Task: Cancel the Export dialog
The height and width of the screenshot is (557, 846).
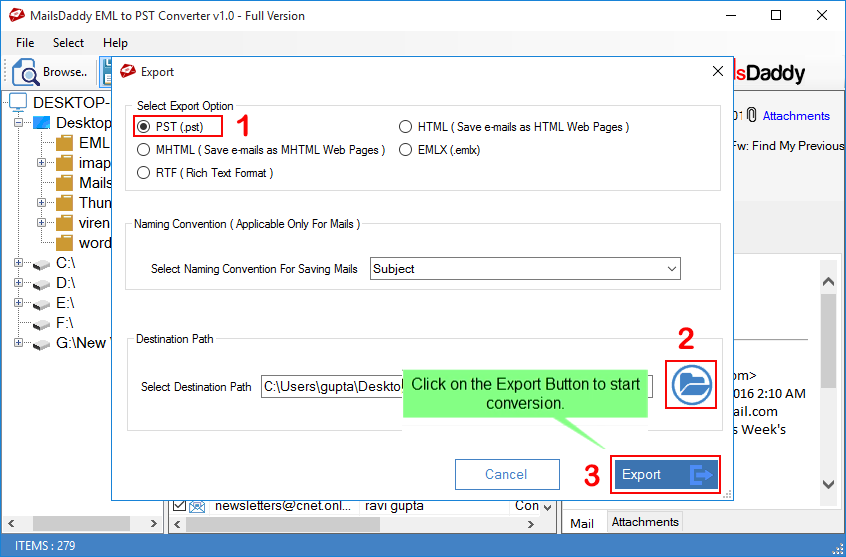Action: [x=507, y=474]
